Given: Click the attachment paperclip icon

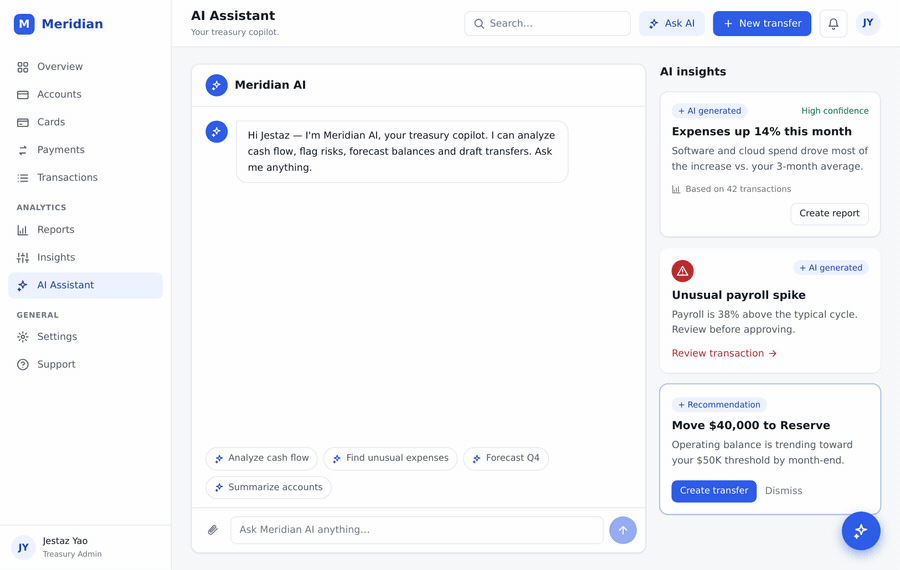Looking at the screenshot, I should click(212, 530).
